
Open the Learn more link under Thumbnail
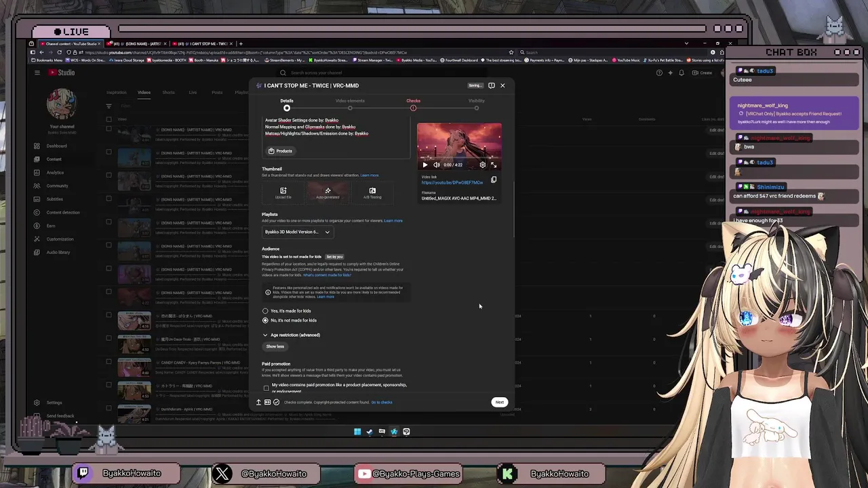pos(370,176)
